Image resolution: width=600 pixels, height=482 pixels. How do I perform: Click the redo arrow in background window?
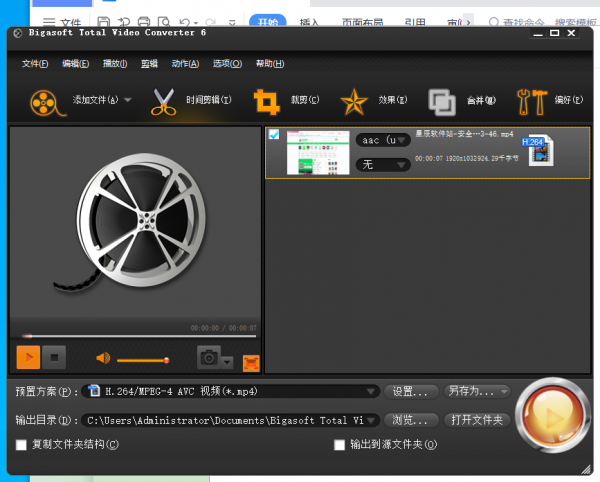pos(210,23)
